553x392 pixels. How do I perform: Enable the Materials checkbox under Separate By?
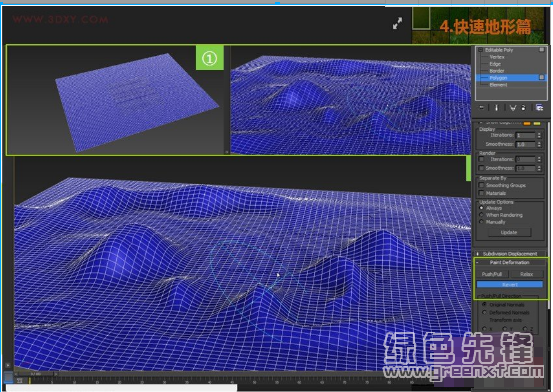click(482, 193)
